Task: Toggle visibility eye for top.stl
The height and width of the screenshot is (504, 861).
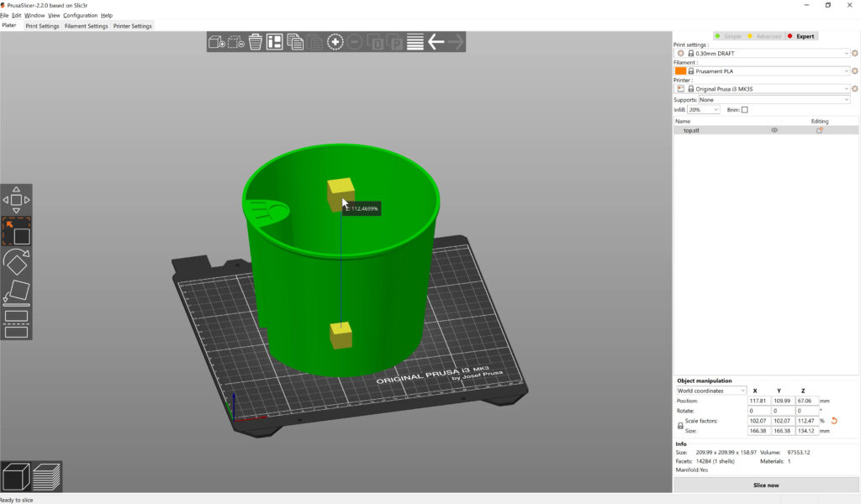Action: (774, 130)
